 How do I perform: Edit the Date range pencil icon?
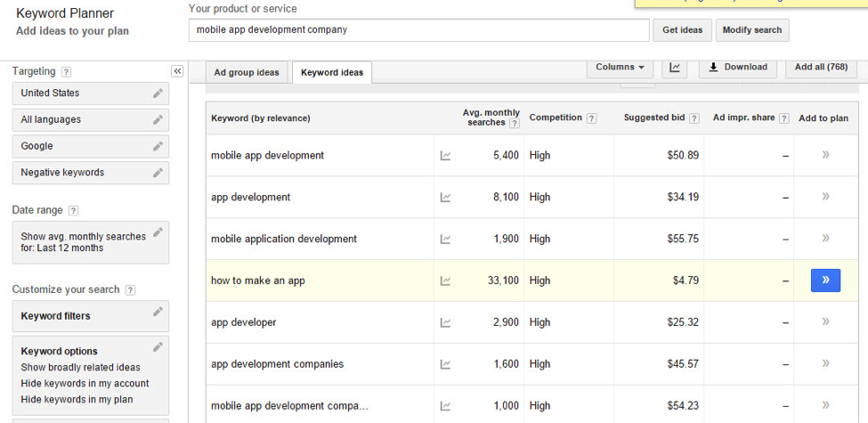[158, 232]
